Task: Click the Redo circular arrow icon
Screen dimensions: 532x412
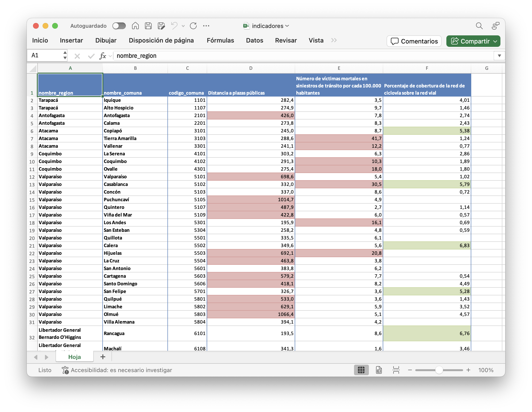Action: pyautogui.click(x=193, y=26)
